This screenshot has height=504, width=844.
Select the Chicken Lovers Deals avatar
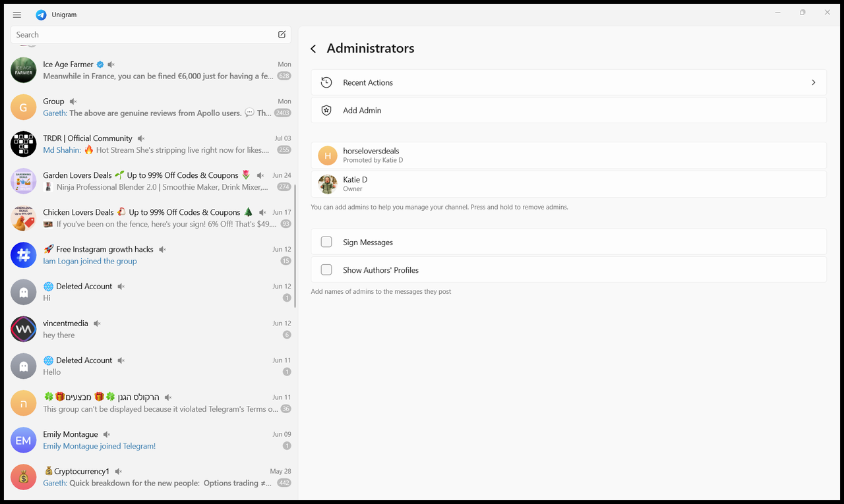coord(24,217)
